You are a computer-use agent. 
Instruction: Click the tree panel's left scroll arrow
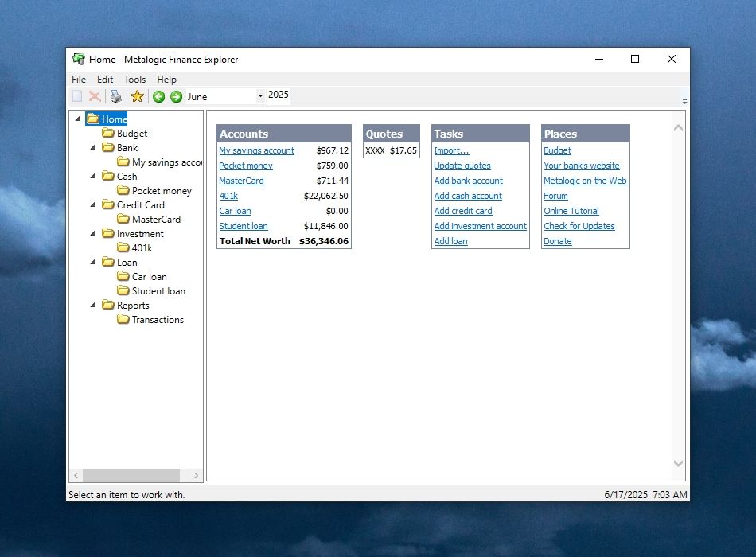76,476
